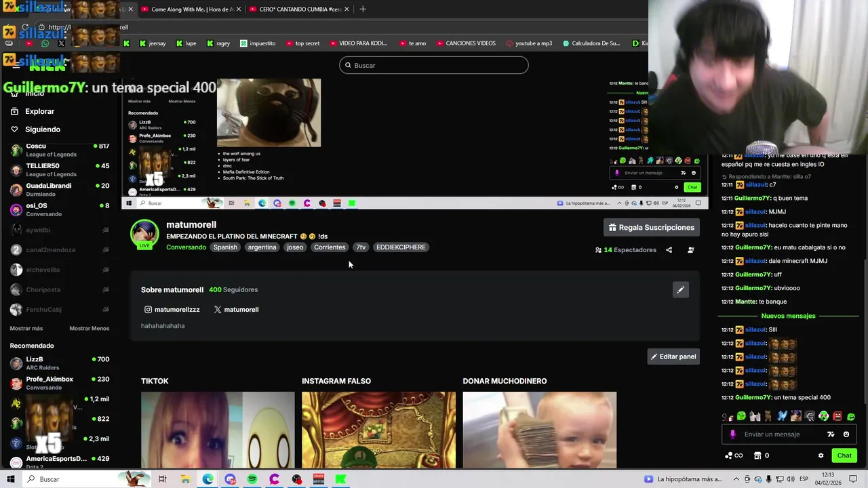Open the impuestito bookmark

[x=258, y=43]
